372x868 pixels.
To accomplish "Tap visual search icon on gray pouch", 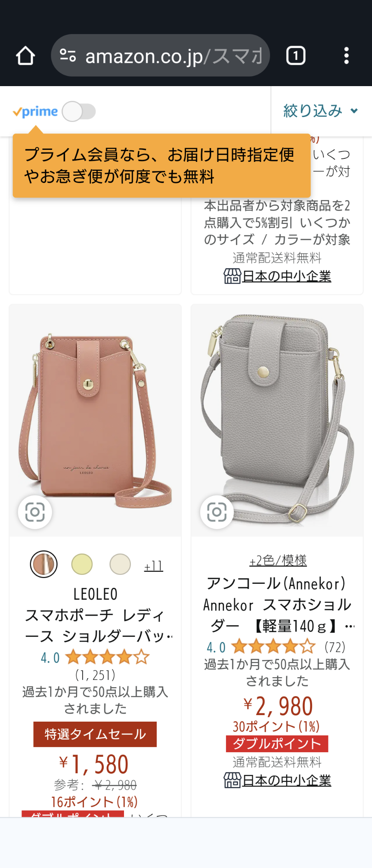I will [x=217, y=512].
